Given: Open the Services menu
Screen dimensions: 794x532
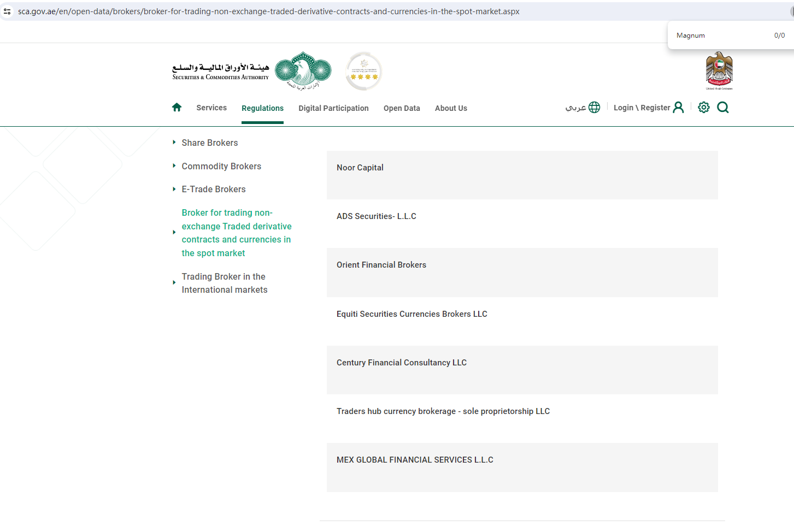Looking at the screenshot, I should pyautogui.click(x=211, y=108).
